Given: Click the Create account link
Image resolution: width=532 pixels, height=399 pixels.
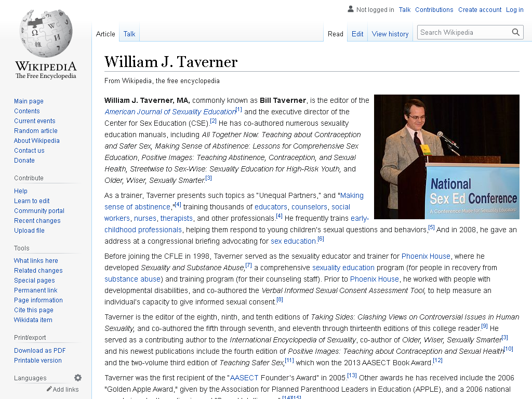Looking at the screenshot, I should (x=480, y=10).
